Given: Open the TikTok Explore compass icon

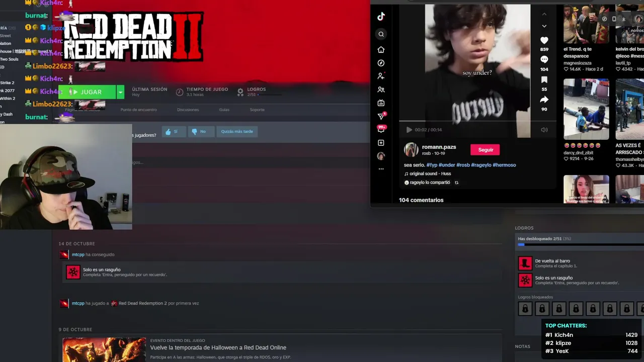Looking at the screenshot, I should [381, 63].
